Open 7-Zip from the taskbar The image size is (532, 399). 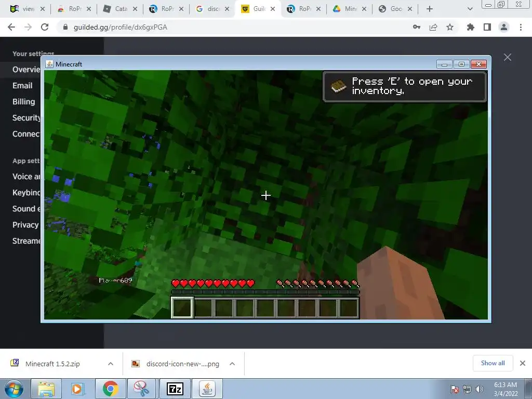(175, 389)
